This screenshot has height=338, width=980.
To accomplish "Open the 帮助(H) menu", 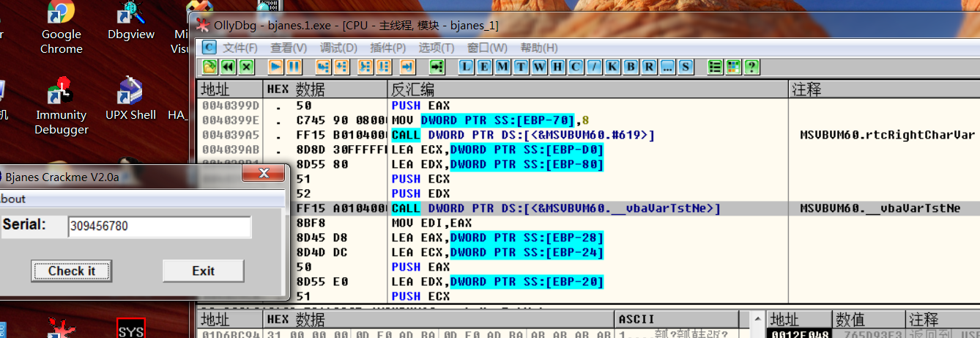I will click(538, 48).
